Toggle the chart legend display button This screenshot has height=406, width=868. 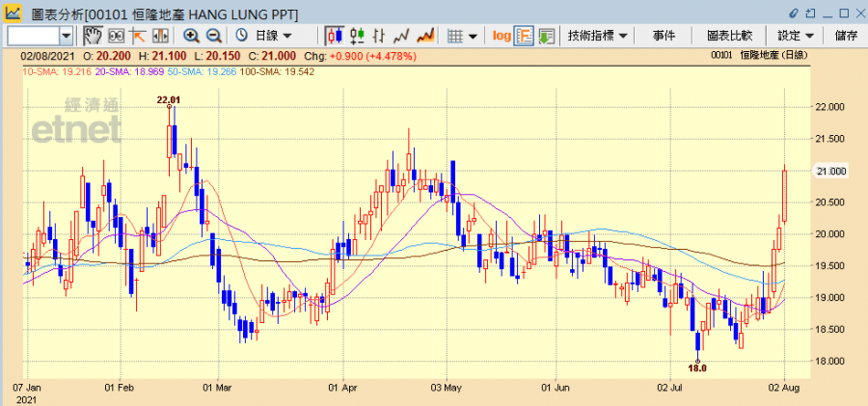point(525,36)
